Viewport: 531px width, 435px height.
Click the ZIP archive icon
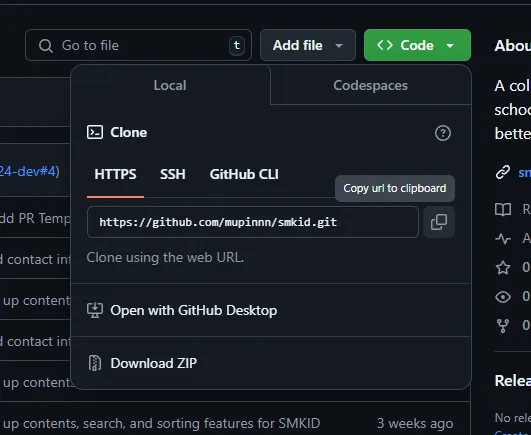click(95, 363)
